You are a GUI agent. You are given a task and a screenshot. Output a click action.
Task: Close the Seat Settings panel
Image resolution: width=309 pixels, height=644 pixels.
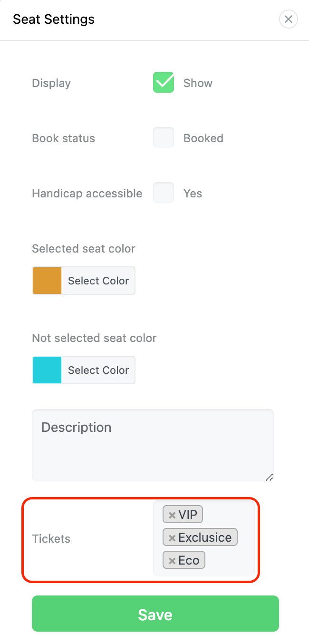pos(288,20)
